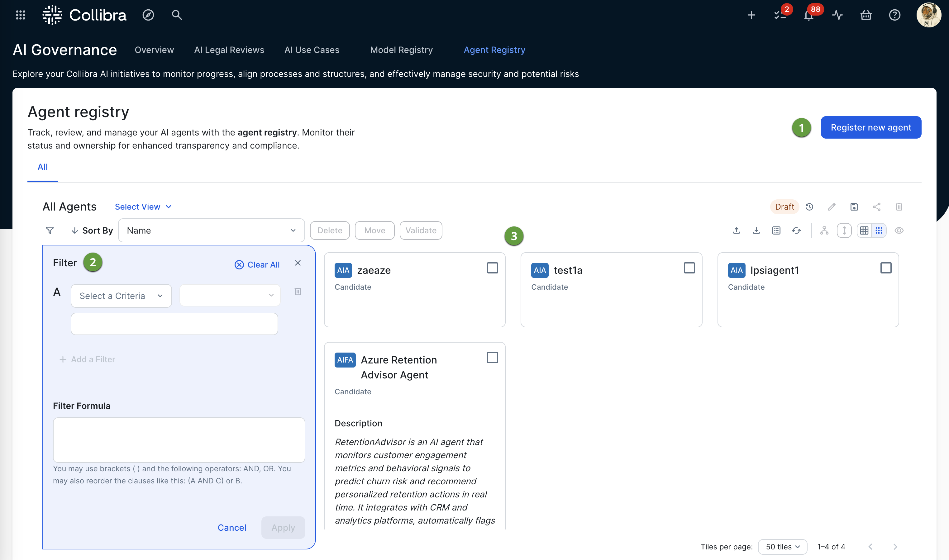
Task: Click Clear All in filter panel
Action: (257, 265)
